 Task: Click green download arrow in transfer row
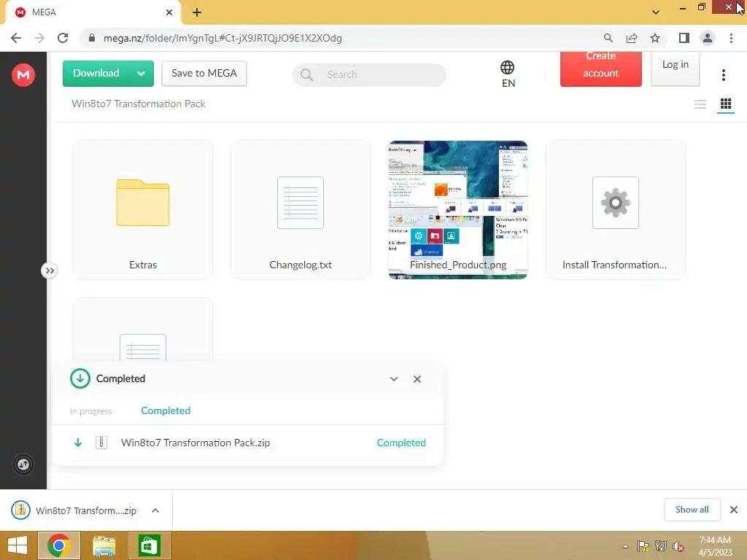(78, 443)
